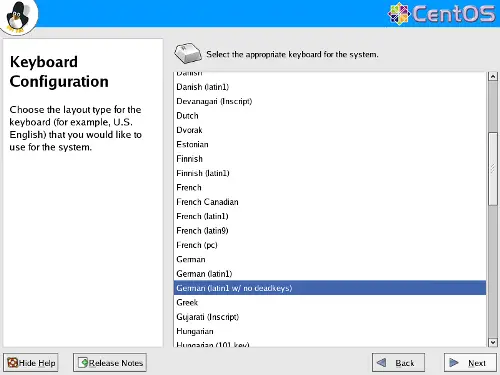Click the scrollbar up arrow

point(493,76)
